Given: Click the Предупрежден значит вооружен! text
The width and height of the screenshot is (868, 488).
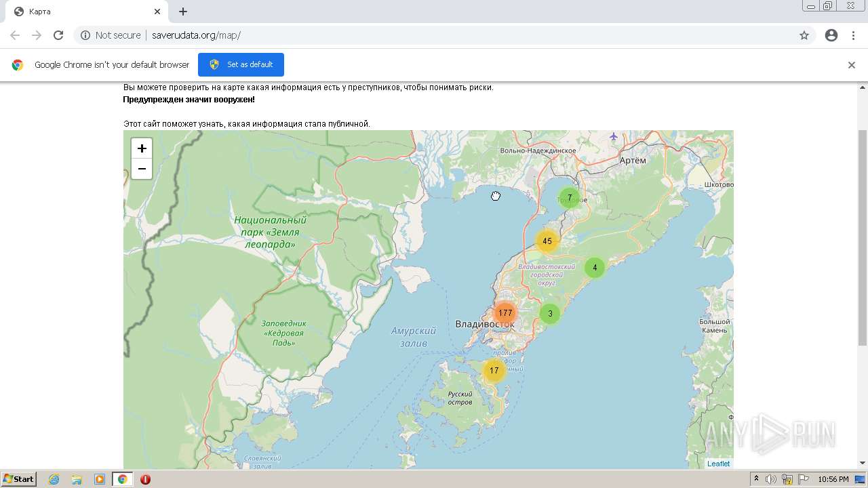Looking at the screenshot, I should pyautogui.click(x=189, y=100).
